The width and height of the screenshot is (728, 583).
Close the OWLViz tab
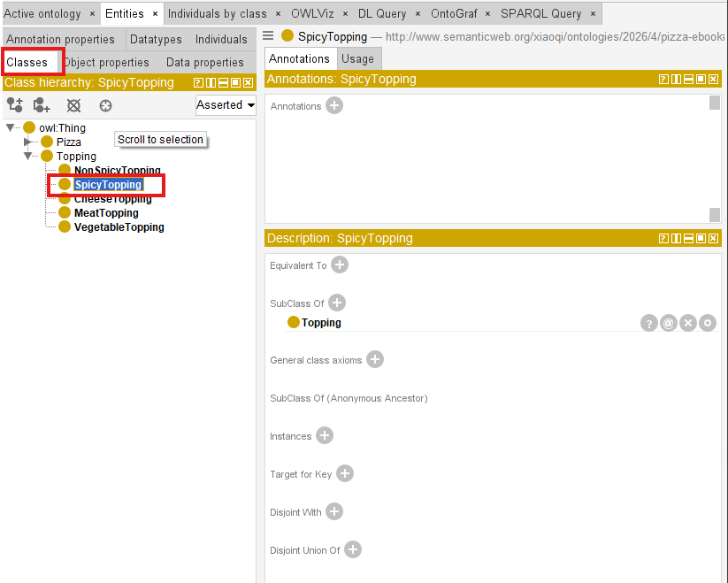pos(346,14)
